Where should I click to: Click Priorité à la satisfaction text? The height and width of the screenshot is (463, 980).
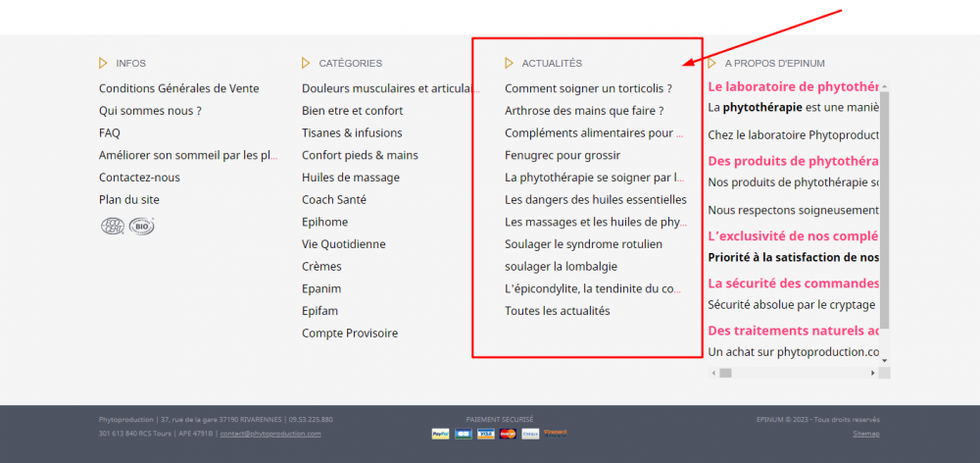click(794, 257)
